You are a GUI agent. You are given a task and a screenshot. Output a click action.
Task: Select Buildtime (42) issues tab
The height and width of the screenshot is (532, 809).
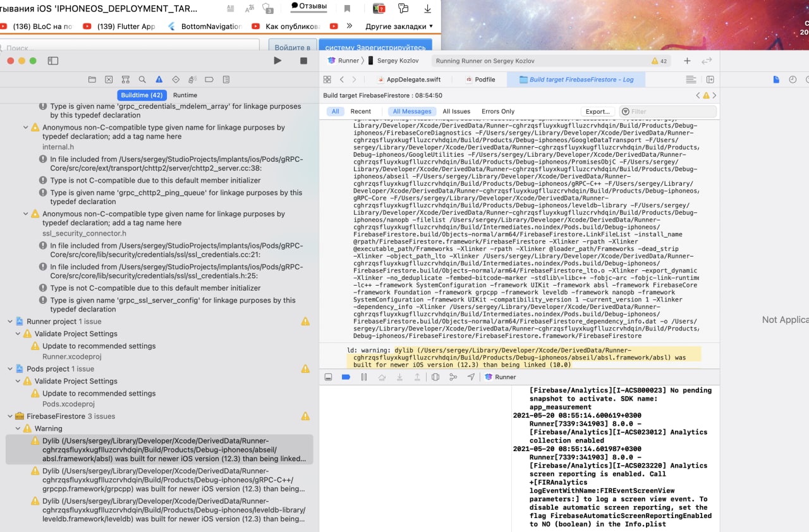[x=142, y=95]
